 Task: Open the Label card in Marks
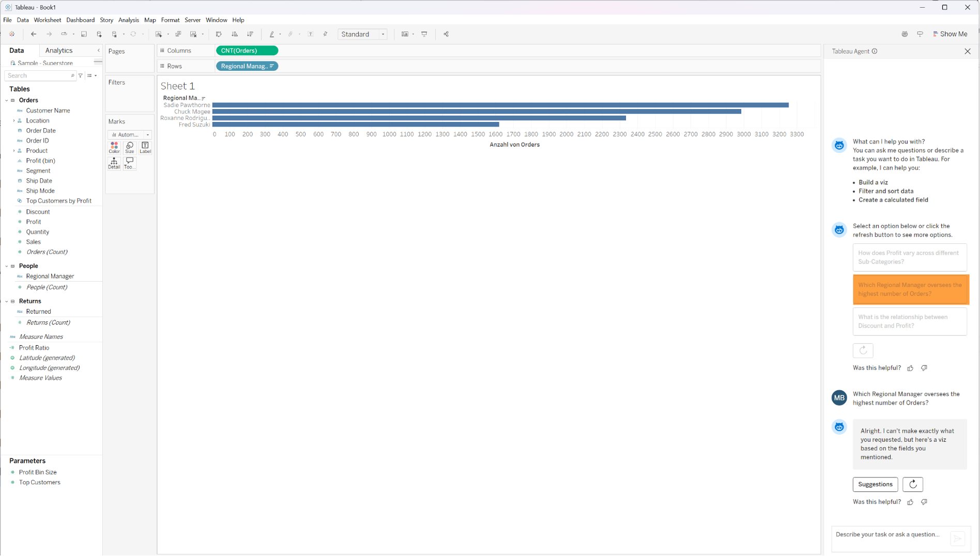pos(145,148)
